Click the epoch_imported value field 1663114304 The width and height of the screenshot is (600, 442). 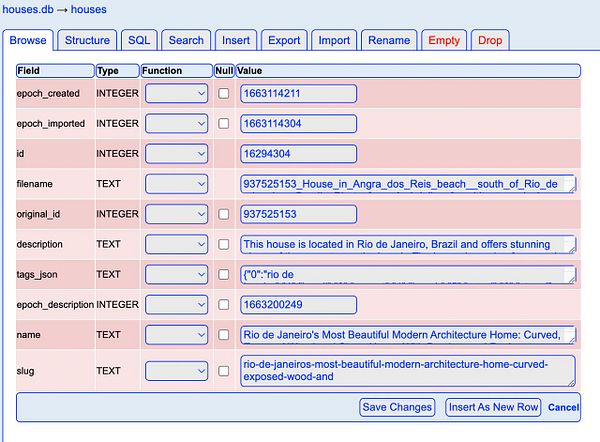[298, 124]
